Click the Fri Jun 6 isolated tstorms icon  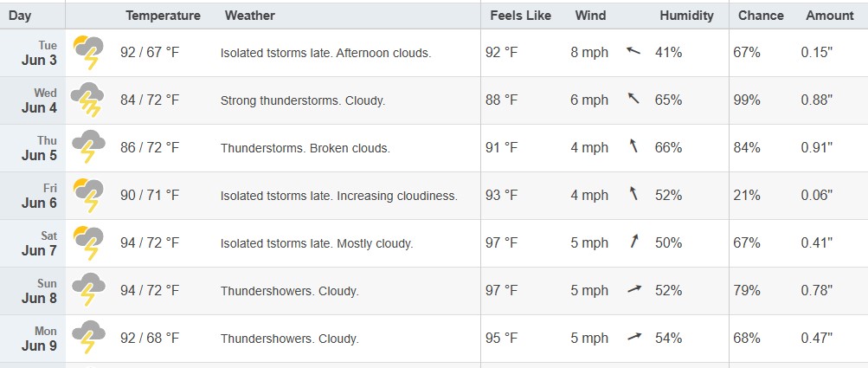(88, 196)
